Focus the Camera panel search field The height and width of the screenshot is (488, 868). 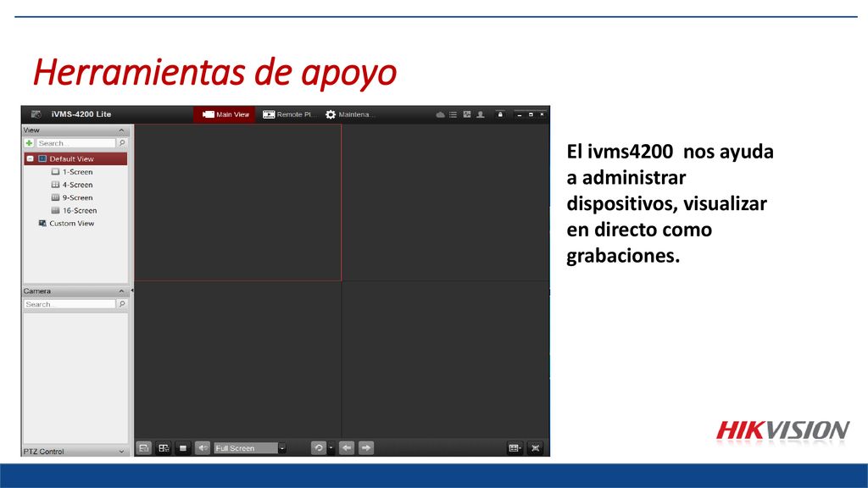coord(70,304)
